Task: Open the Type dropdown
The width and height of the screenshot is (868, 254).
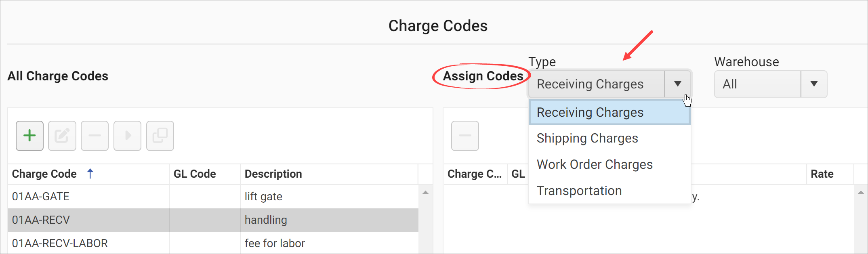Action: coord(678,84)
